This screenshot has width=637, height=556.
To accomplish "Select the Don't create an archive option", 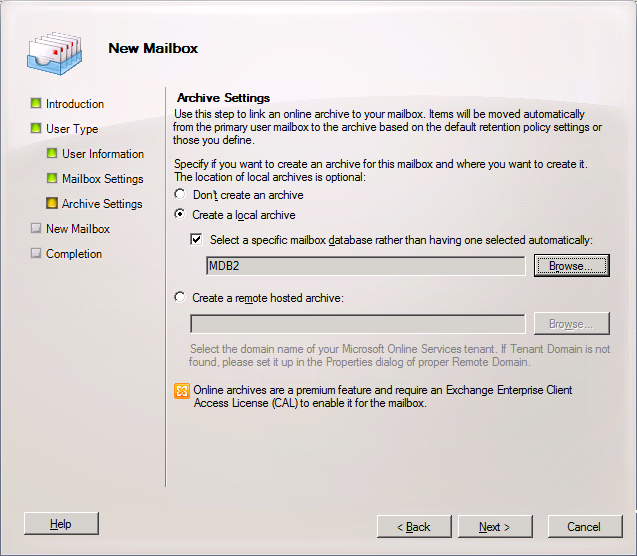I will [180, 194].
